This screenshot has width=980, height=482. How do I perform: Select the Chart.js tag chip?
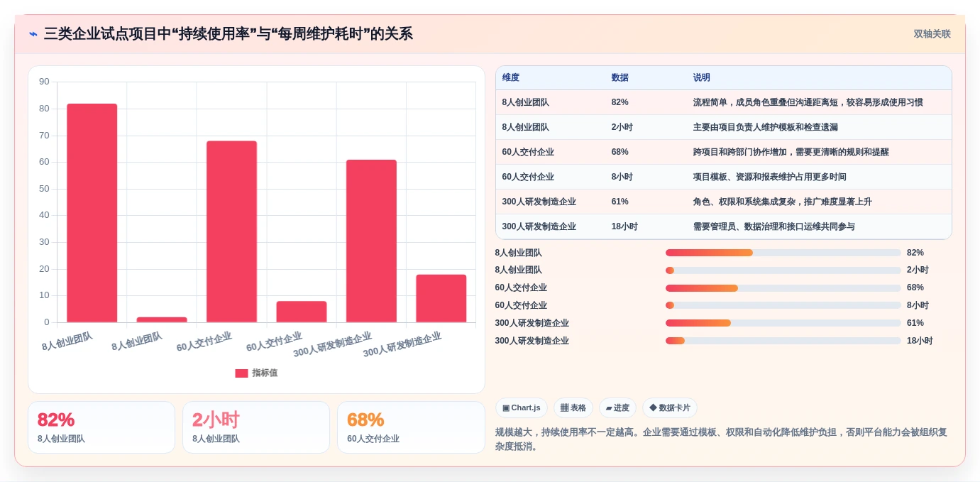tap(522, 408)
